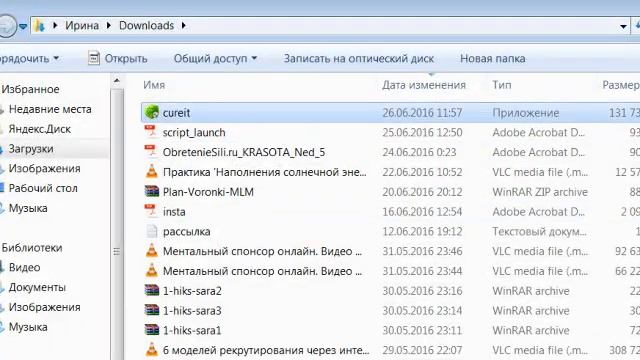The height and width of the screenshot is (360, 640).
Task: Sort by the Имя column header
Action: pos(154,85)
